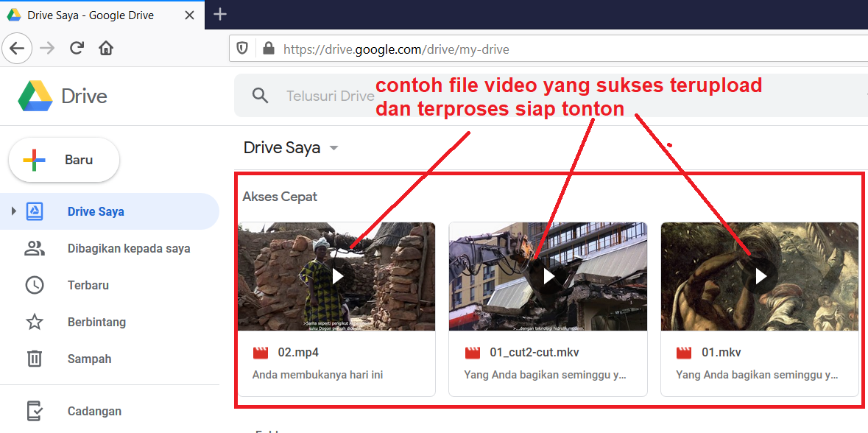The height and width of the screenshot is (433, 868).
Task: Open the Drive Saya heading dropdown
Action: coord(334,148)
